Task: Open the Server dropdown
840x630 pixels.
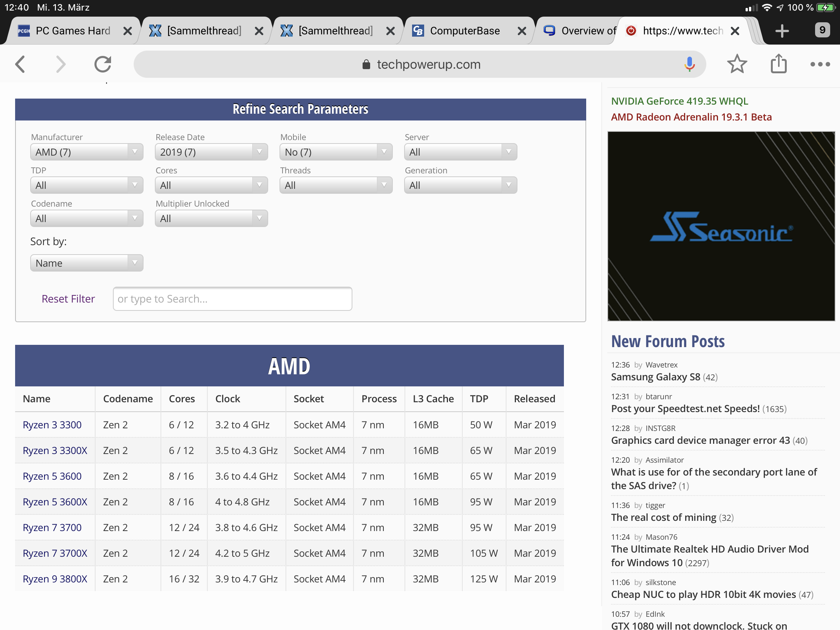Action: [460, 152]
